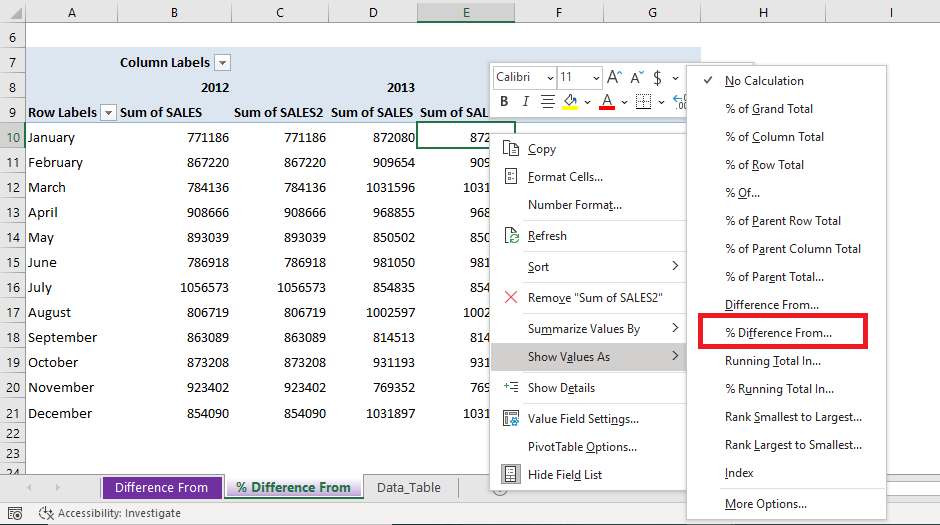940x525 pixels.
Task: Toggle Bold in the mini toolbar
Action: pyautogui.click(x=504, y=101)
